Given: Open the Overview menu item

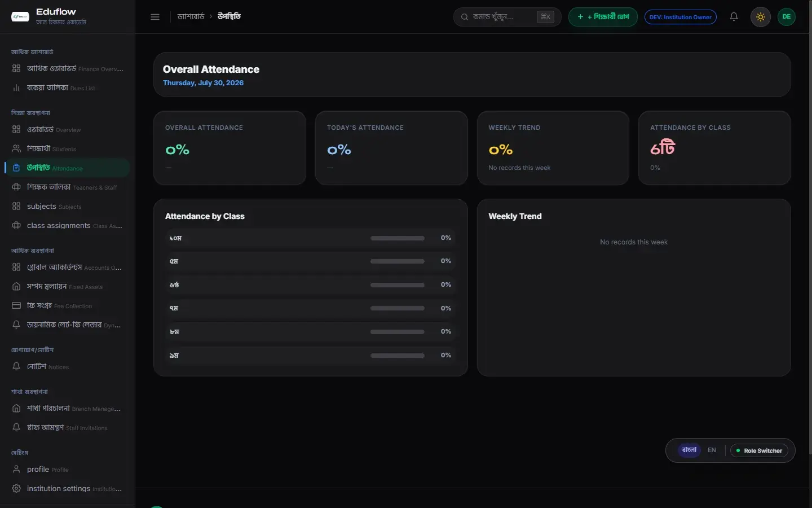Looking at the screenshot, I should pos(68,129).
